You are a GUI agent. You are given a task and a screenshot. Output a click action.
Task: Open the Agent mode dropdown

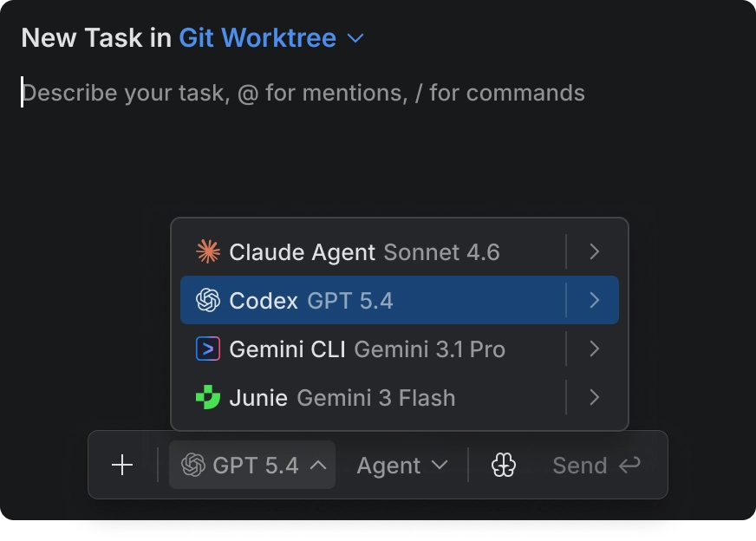click(402, 466)
